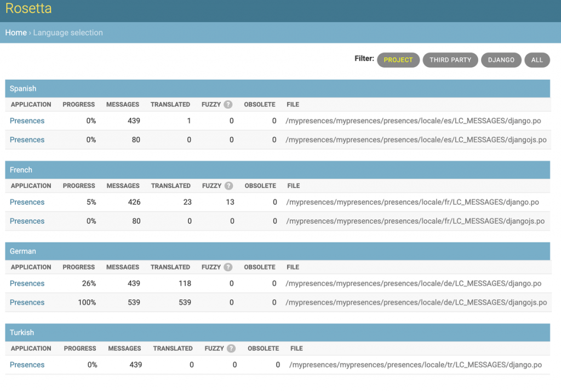Click the French fr django.po file path
This screenshot has height=392, width=561.
(x=413, y=202)
